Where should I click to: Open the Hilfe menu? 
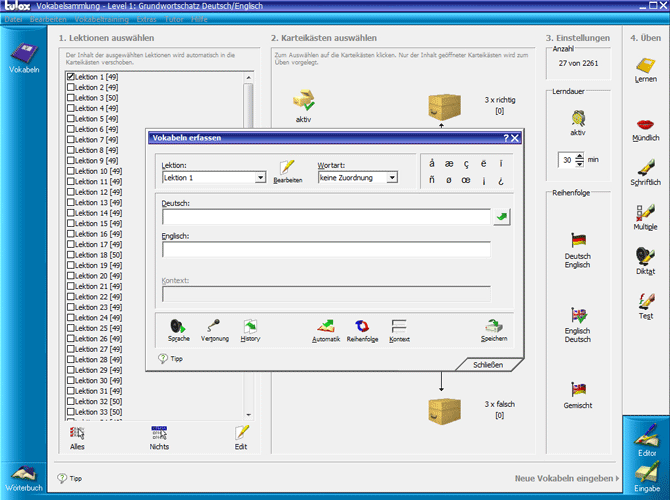click(199, 19)
